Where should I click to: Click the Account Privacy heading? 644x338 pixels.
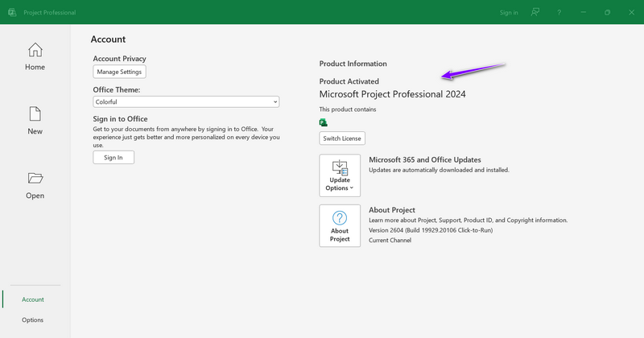click(x=119, y=59)
